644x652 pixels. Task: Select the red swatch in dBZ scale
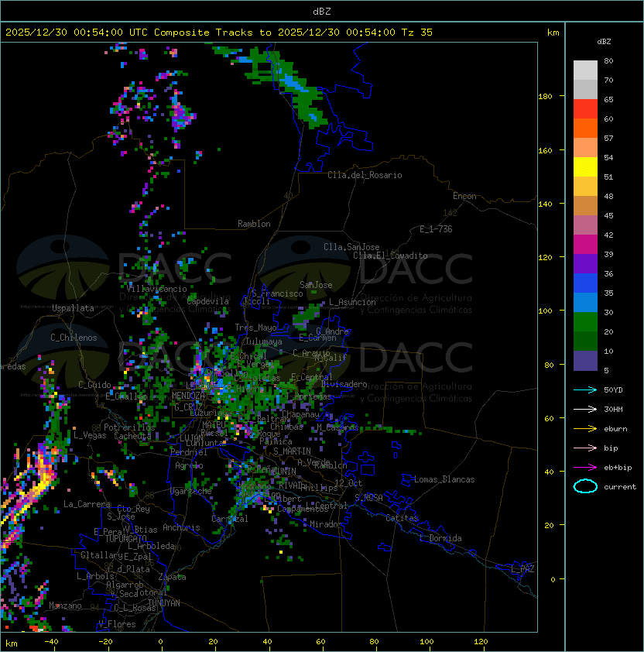[x=585, y=109]
